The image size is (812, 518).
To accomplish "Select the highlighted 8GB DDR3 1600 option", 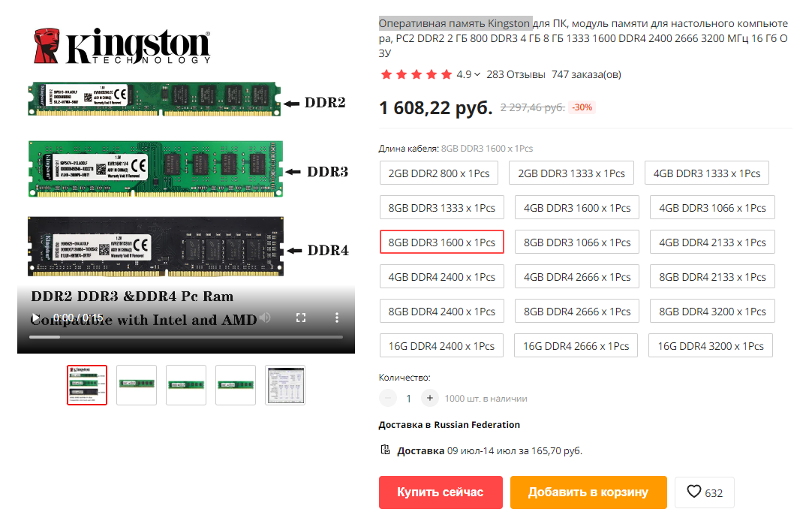I will point(442,242).
